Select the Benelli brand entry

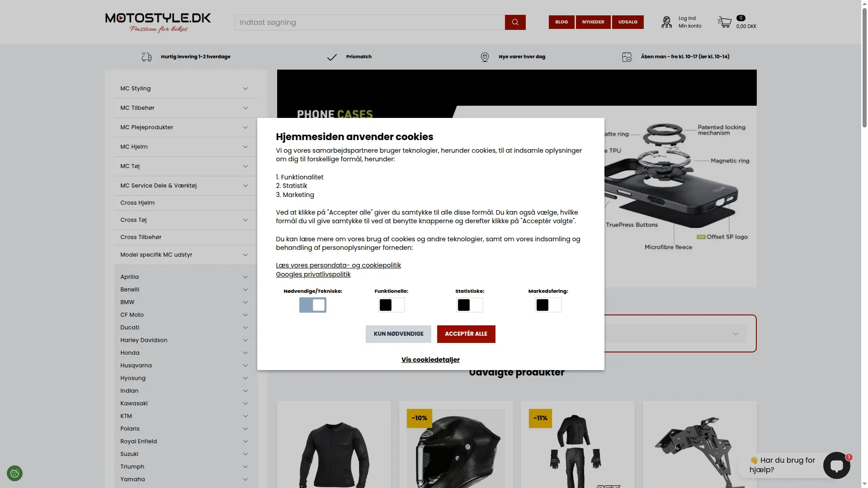click(x=130, y=290)
